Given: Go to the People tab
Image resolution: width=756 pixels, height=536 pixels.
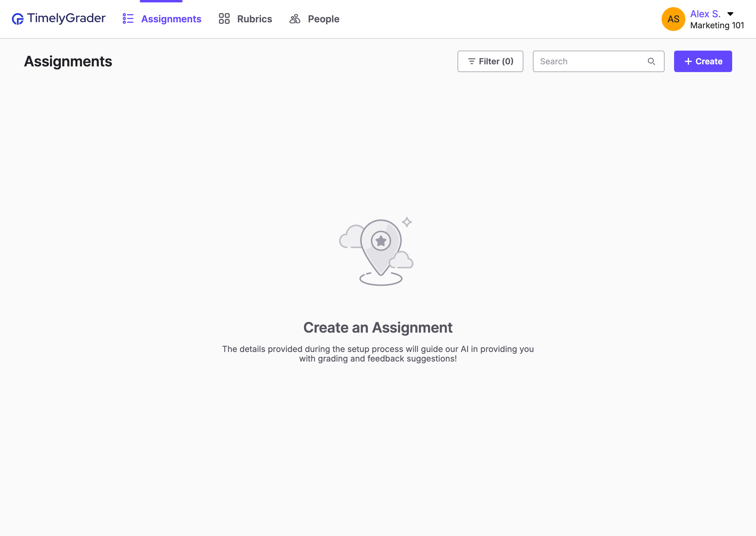Looking at the screenshot, I should (x=323, y=19).
